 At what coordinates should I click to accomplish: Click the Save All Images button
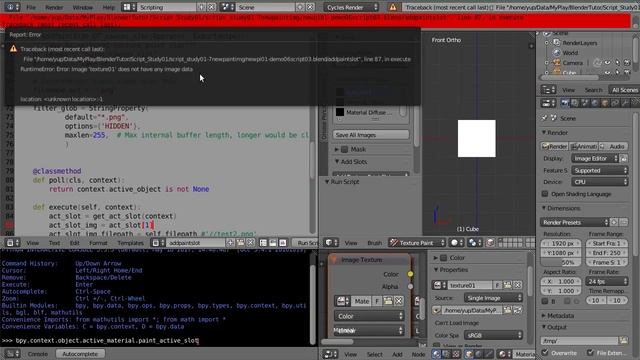pos(371,135)
